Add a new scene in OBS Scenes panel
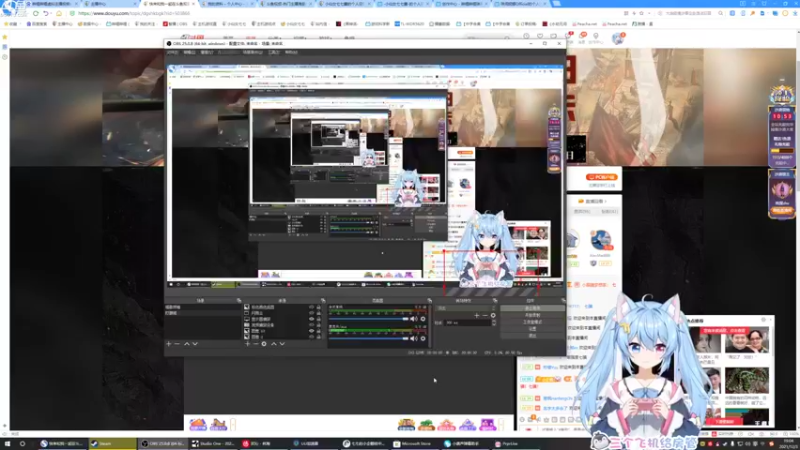Image resolution: width=800 pixels, height=450 pixels. pos(168,344)
